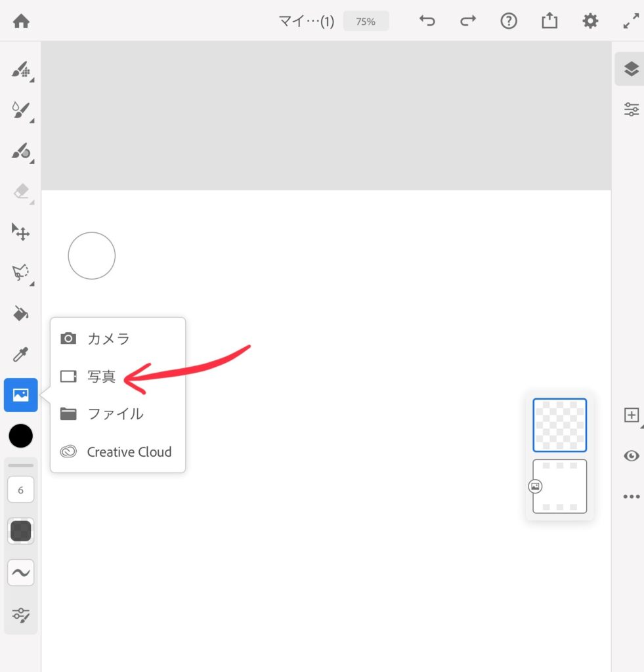644x672 pixels.
Task: Select the eraser tool
Action: [x=20, y=191]
